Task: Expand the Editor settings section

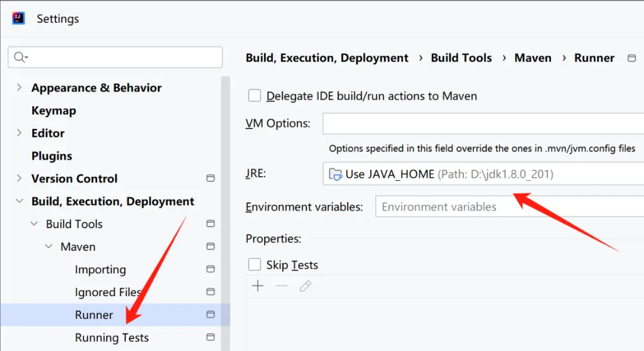Action: click(x=19, y=133)
